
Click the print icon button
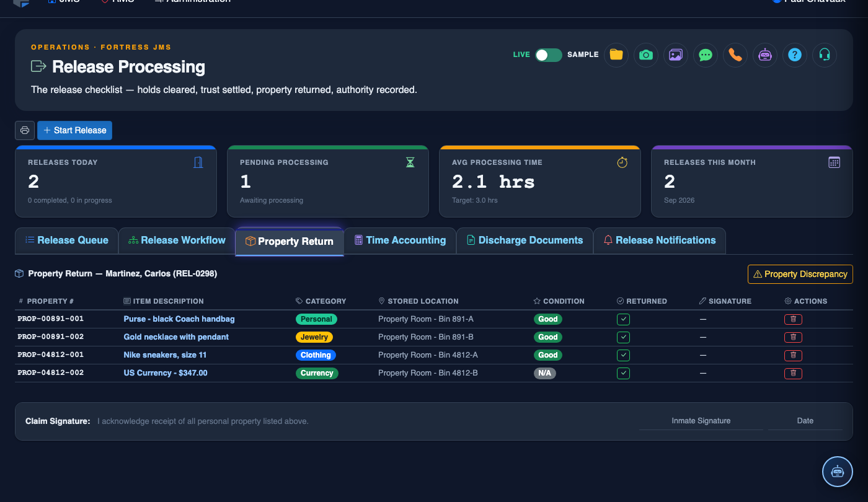click(25, 130)
